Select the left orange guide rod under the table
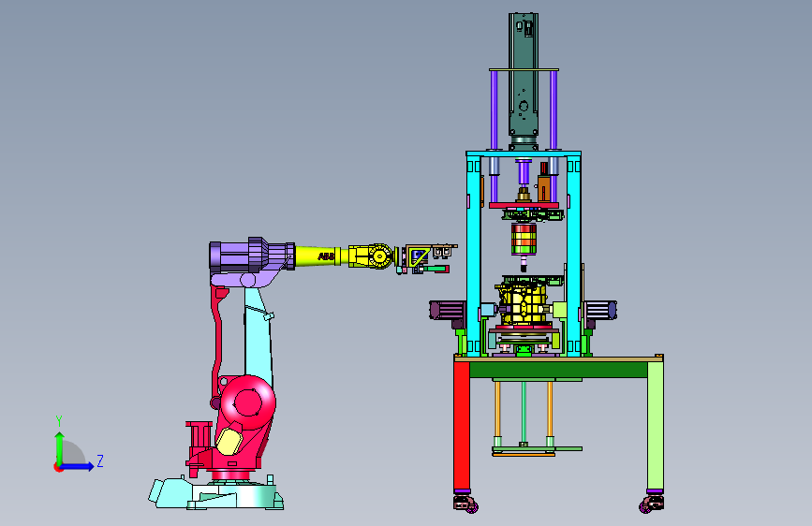 point(497,409)
